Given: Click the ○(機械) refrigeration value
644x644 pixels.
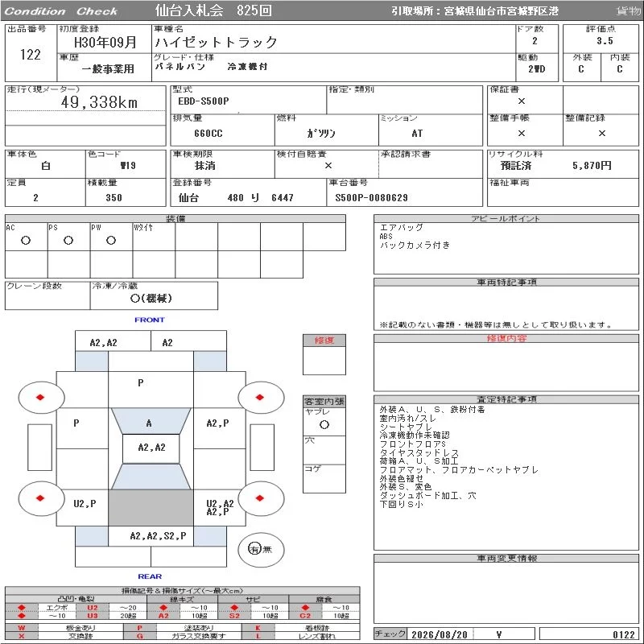Looking at the screenshot, I should click(x=151, y=298).
